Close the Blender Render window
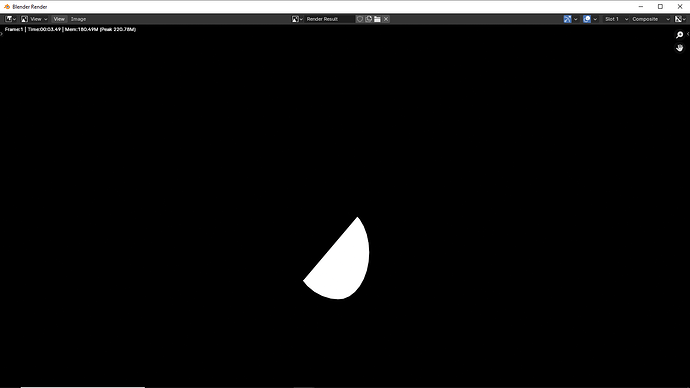 680,7
